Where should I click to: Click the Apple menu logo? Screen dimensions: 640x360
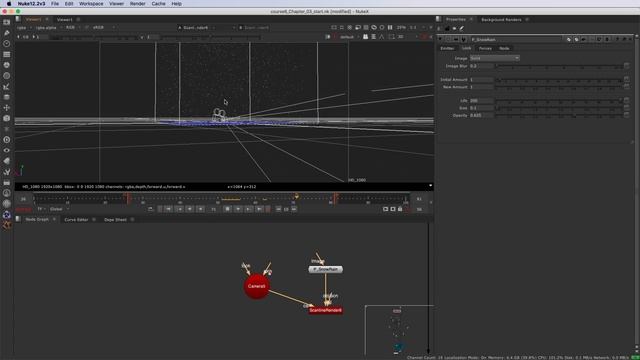tap(9, 4)
